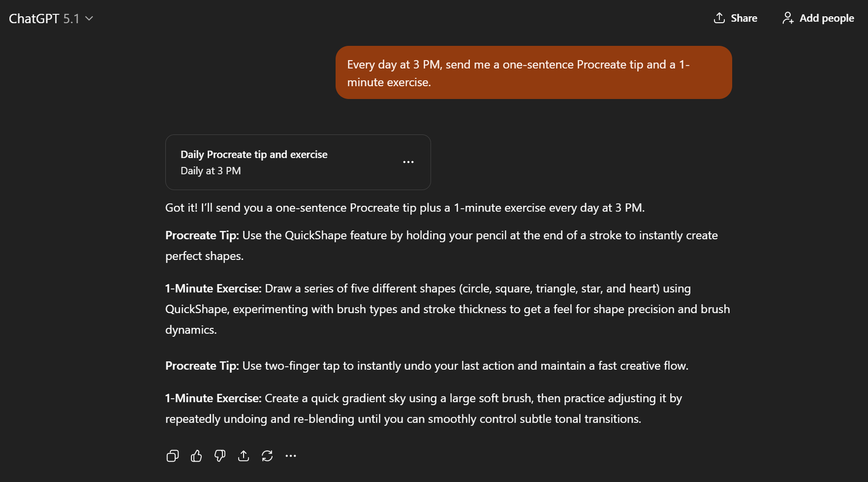
Task: Select the 5.1 model label
Action: click(x=72, y=18)
